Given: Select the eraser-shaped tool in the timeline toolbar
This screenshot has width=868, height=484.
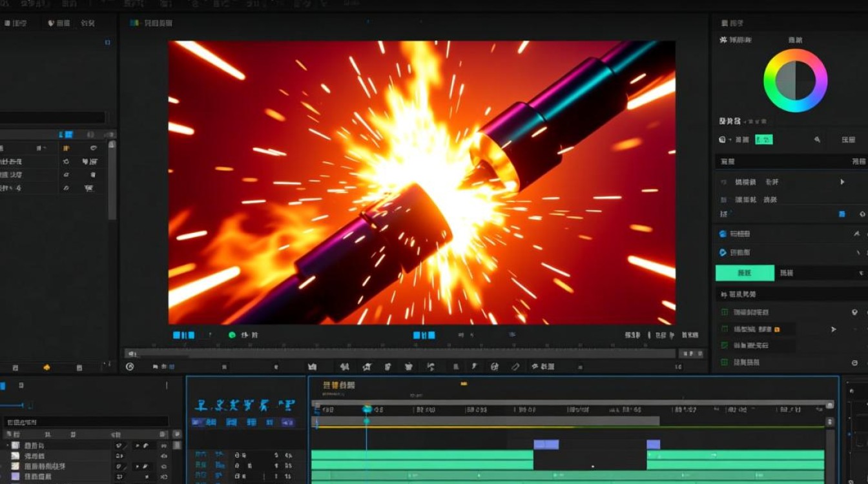Looking at the screenshot, I should [x=515, y=367].
